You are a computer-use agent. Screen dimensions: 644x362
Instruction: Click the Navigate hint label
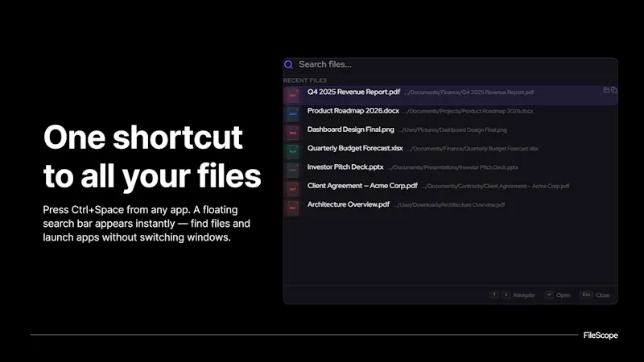524,295
